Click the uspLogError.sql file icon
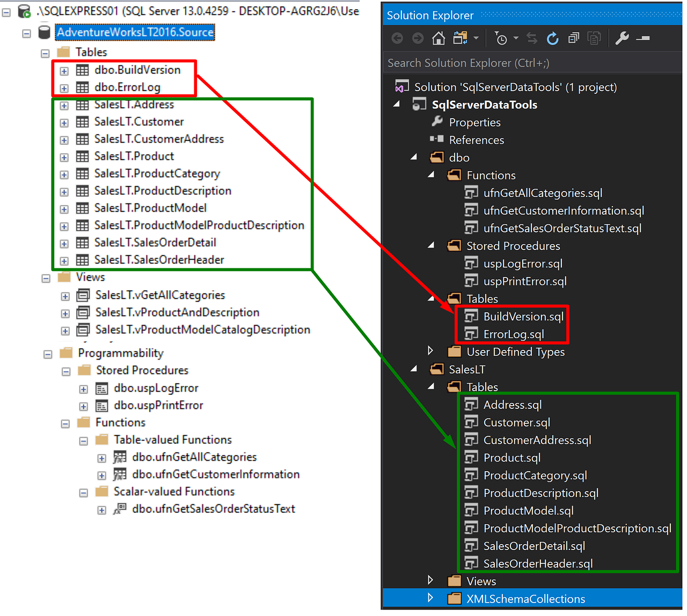Screen dimensions: 687x616 coord(471,263)
